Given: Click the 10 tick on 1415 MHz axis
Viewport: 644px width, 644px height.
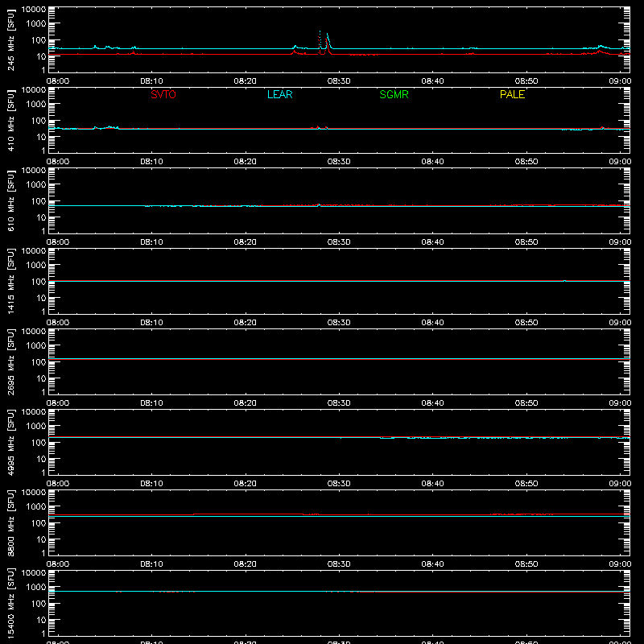Looking at the screenshot, I should (x=41, y=298).
